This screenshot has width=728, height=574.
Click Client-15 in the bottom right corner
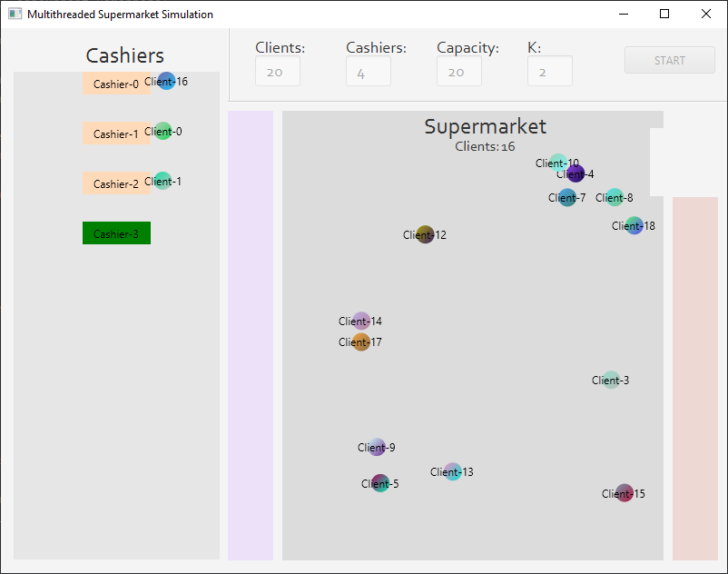tap(624, 493)
